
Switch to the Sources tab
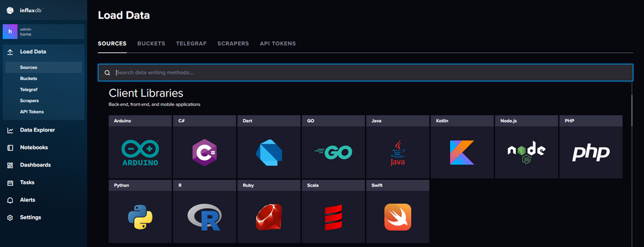coord(112,44)
